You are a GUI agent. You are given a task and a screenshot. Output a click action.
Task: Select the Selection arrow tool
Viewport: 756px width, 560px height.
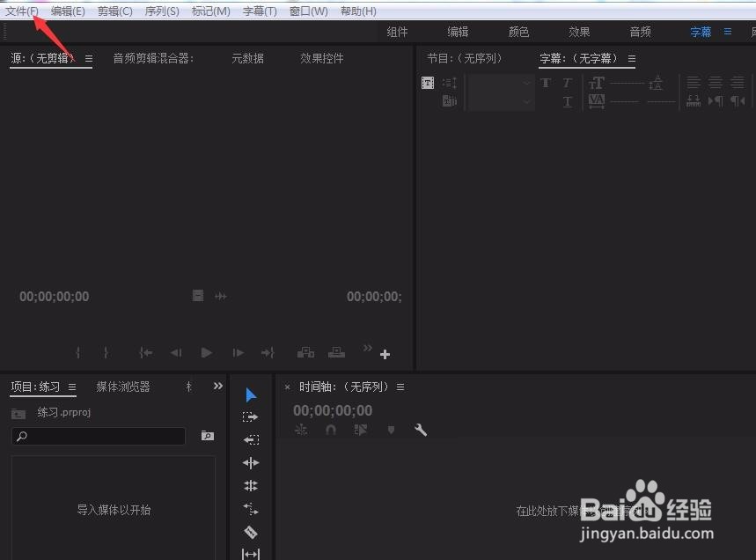[x=251, y=395]
